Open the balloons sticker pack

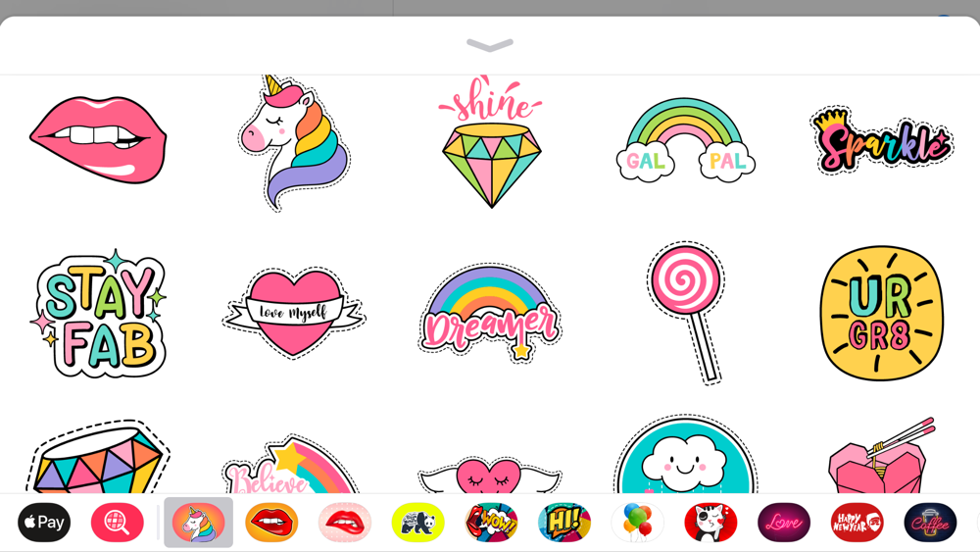pos(638,523)
